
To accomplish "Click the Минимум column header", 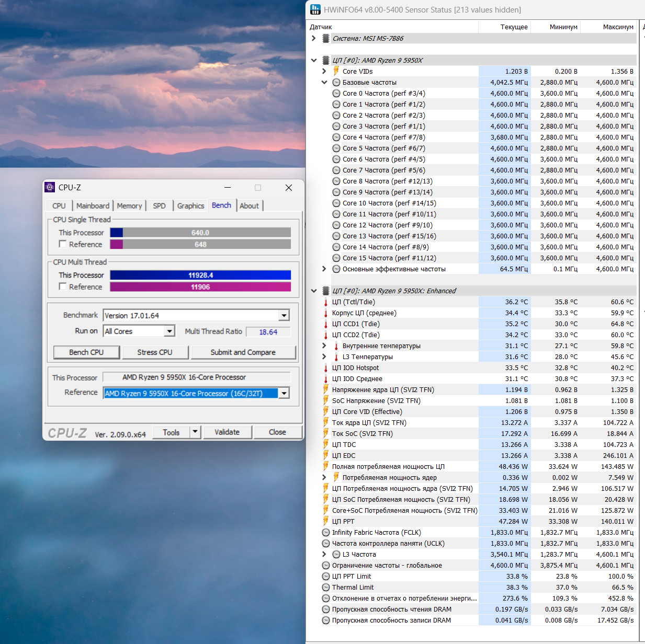I will pos(556,27).
